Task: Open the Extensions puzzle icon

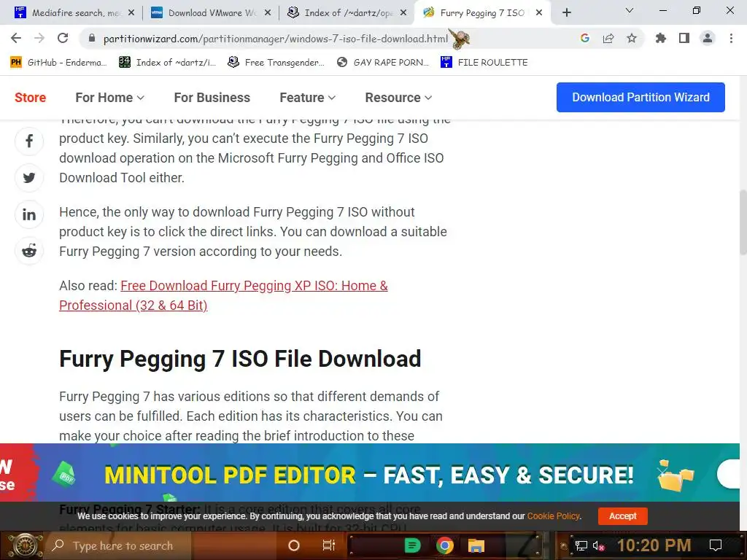Action: (661, 38)
